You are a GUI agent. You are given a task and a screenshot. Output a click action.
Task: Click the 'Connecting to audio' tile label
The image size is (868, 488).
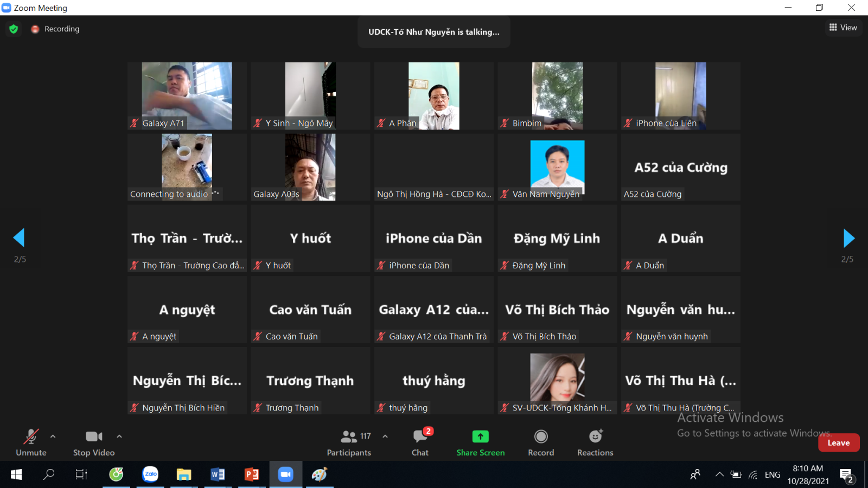click(175, 194)
